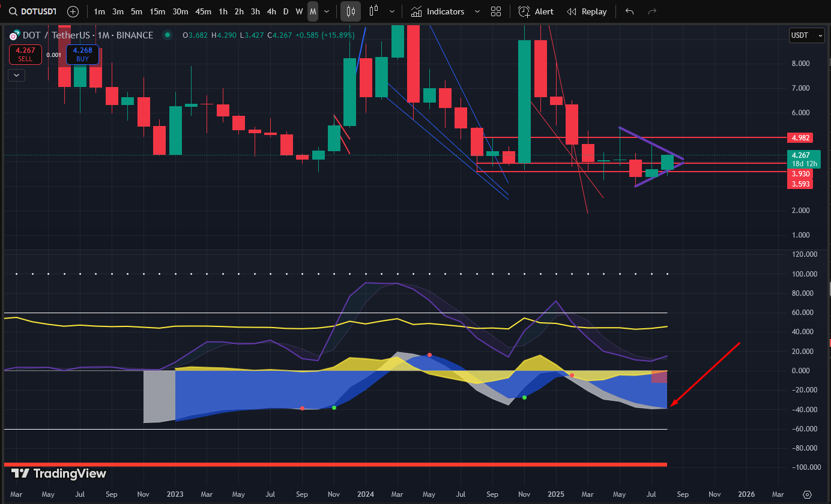Collapse the legend with the chevron button

point(16,75)
